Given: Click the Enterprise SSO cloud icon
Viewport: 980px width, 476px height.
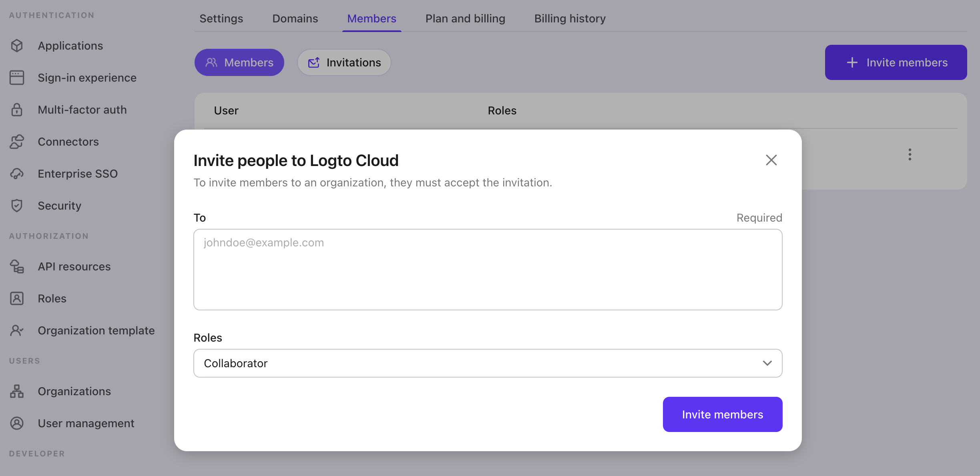Looking at the screenshot, I should pos(17,174).
